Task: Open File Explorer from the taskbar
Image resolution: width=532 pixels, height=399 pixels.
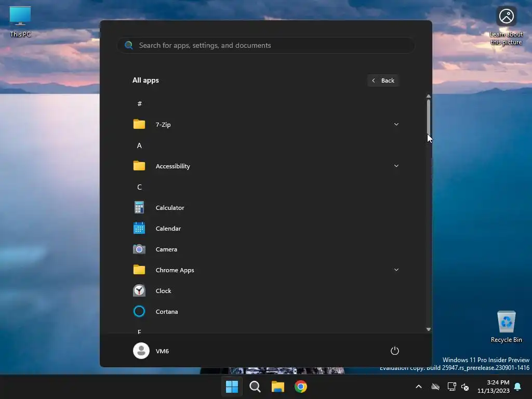Action: (x=278, y=387)
